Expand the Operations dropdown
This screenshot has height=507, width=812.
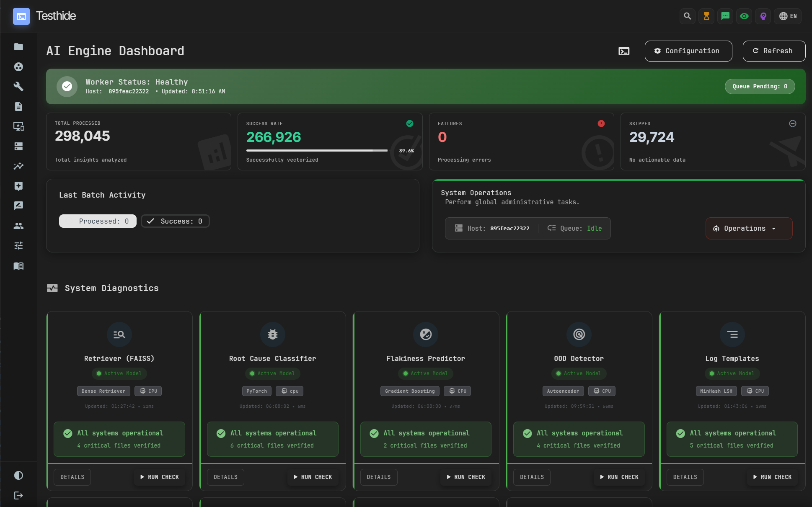pos(749,228)
